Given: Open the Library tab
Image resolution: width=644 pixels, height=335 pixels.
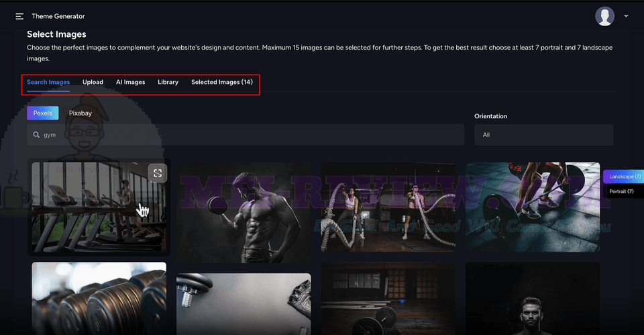Looking at the screenshot, I should point(168,82).
